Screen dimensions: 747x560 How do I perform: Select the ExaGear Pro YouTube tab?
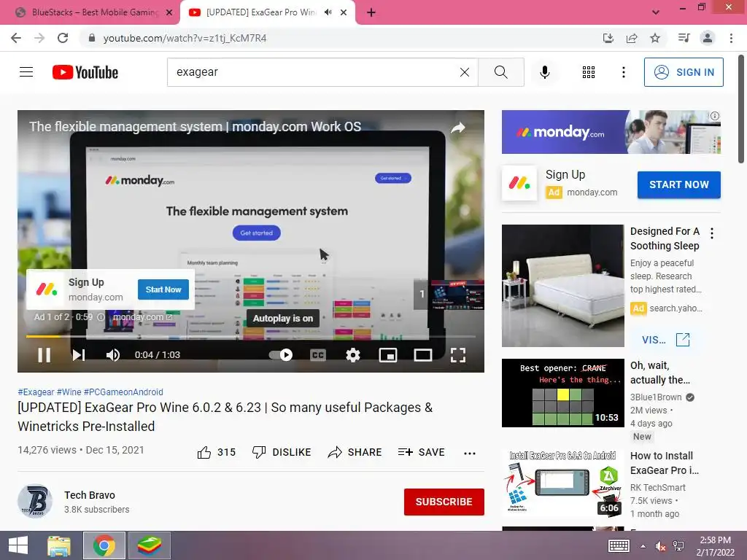(261, 12)
